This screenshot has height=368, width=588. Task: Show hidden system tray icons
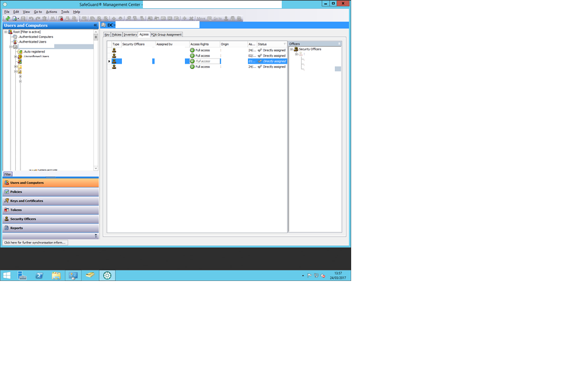point(303,276)
